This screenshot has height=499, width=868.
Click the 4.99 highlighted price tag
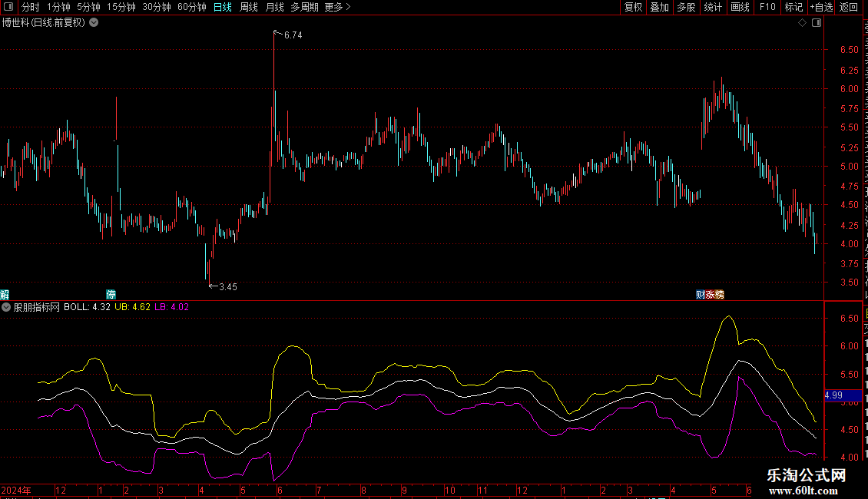coord(843,395)
